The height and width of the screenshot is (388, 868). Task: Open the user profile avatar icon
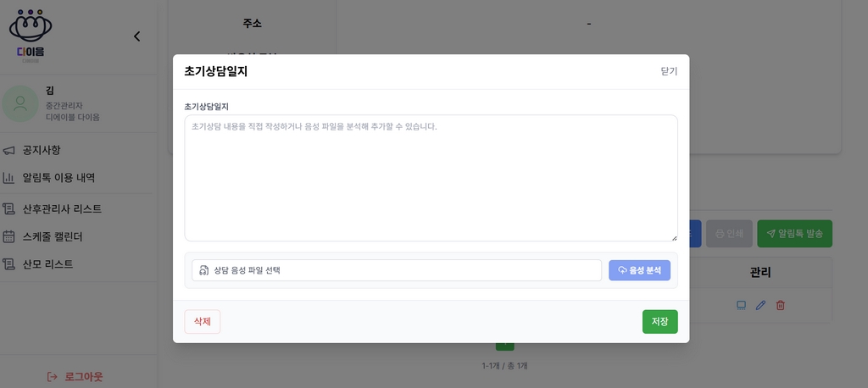(x=20, y=103)
